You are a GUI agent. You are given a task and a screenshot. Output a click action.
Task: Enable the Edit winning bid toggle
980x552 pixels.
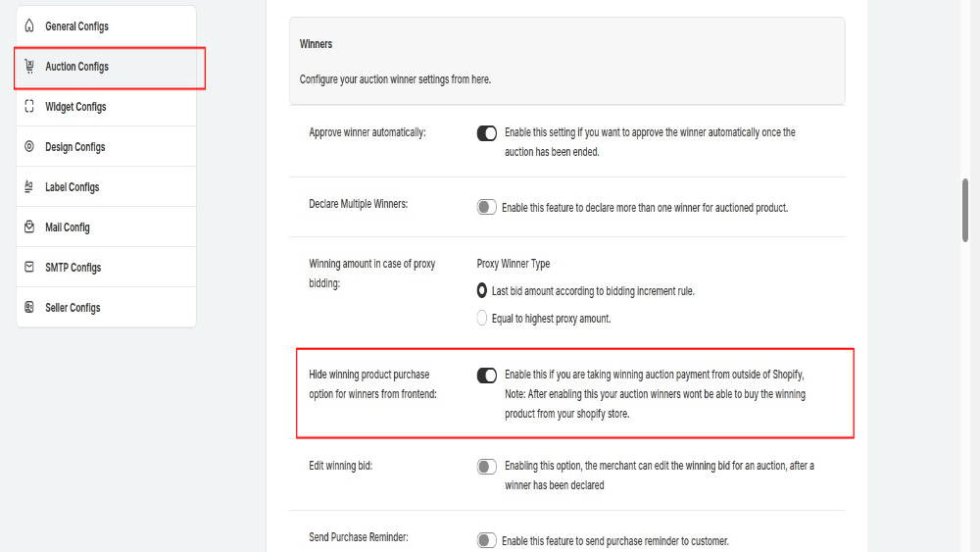pos(487,467)
